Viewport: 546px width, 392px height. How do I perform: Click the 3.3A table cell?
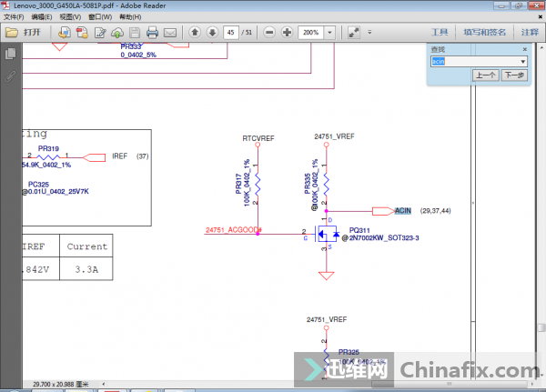pyautogui.click(x=86, y=269)
